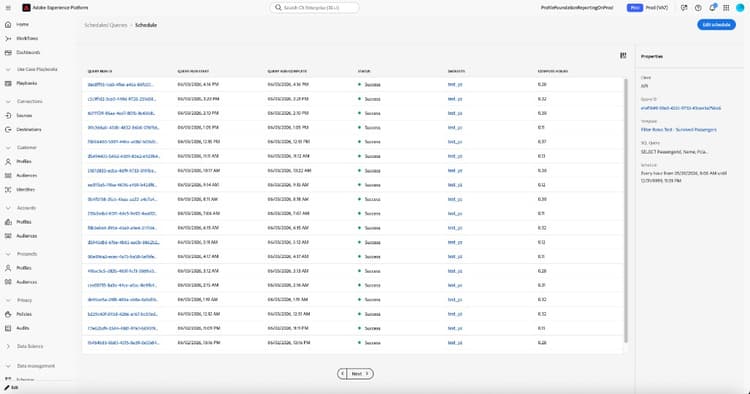Open the query run ID started at 2:15 AM
This screenshot has height=394, width=750.
click(122, 285)
